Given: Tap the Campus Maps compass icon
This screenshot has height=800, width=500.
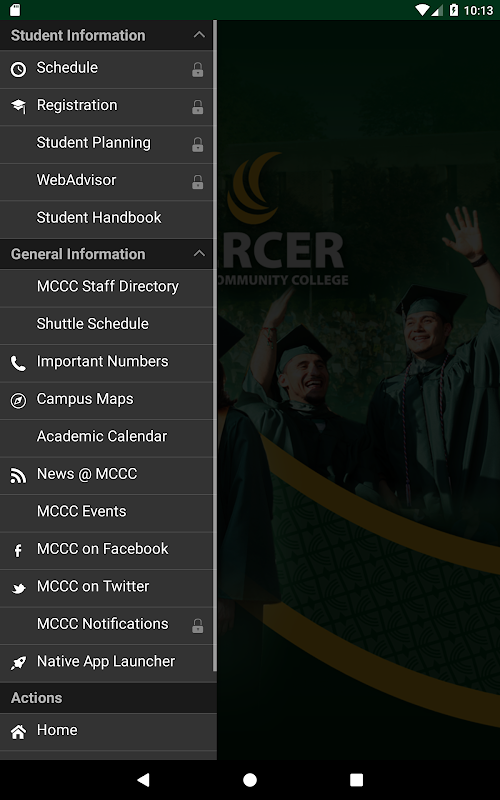Looking at the screenshot, I should pos(18,401).
